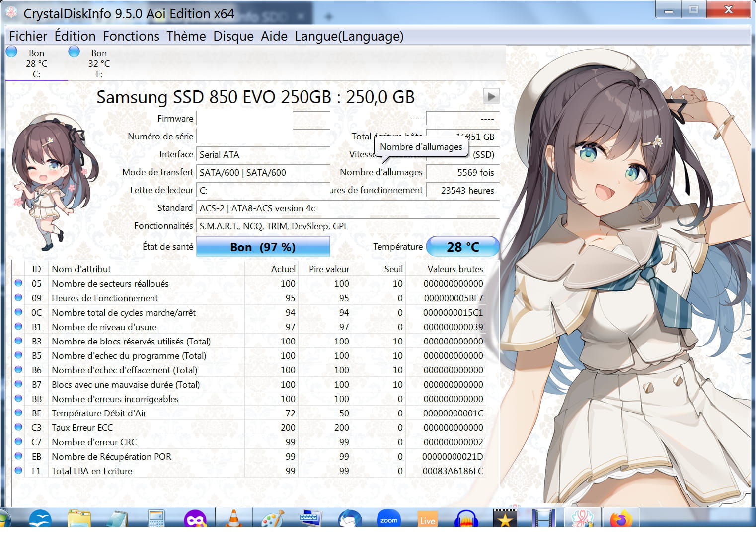
Task: Click the raw value 00083A6186FC
Action: click(453, 471)
